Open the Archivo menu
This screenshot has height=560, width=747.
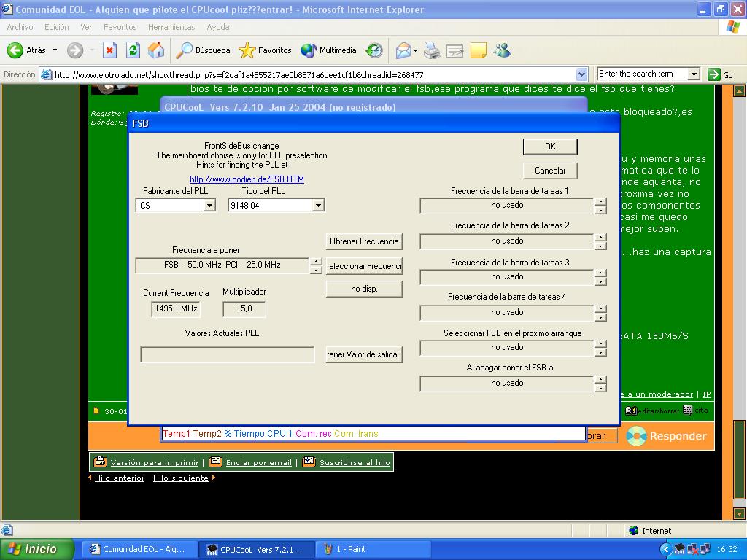[x=20, y=27]
